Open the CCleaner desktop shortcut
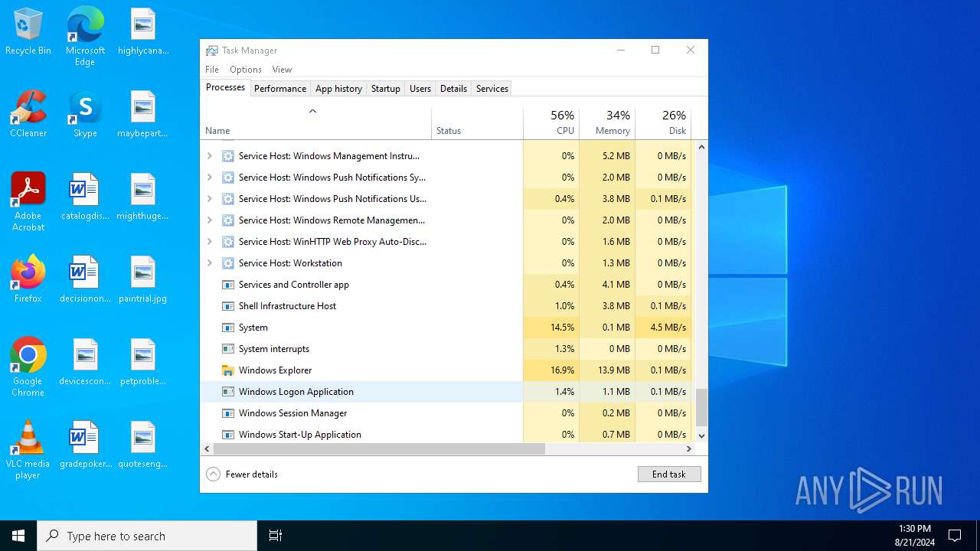The image size is (980, 551). click(28, 114)
